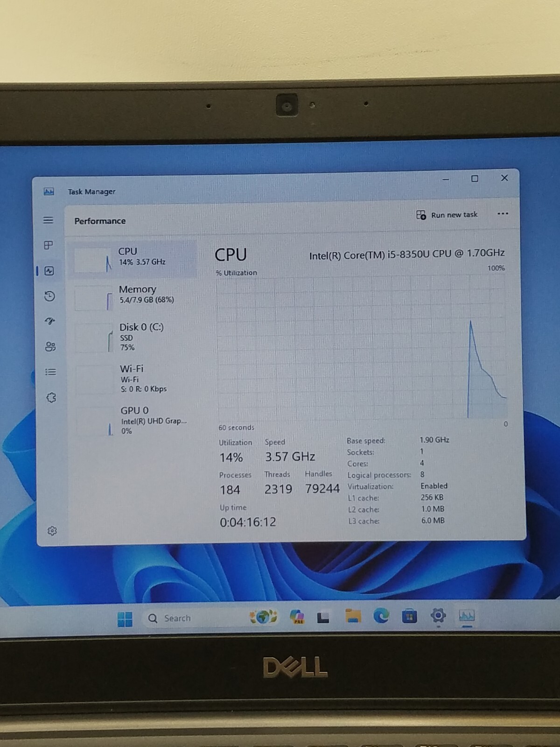
Task: Open the Services sidebar icon
Action: [x=51, y=398]
